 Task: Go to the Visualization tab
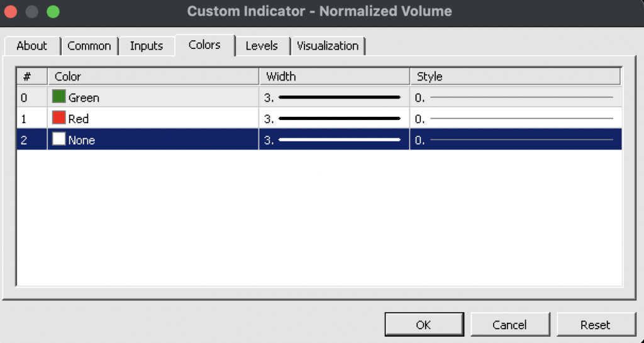(x=328, y=46)
